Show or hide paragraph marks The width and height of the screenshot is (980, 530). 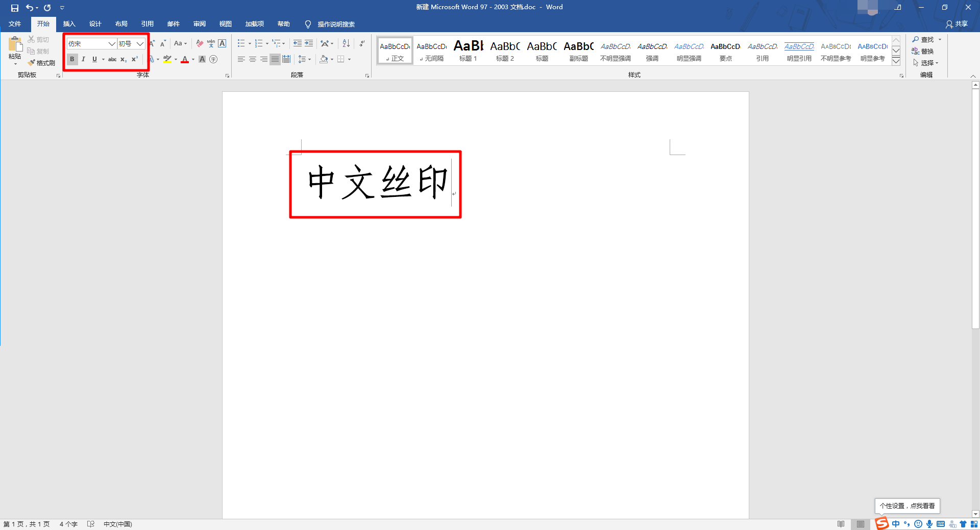(362, 44)
